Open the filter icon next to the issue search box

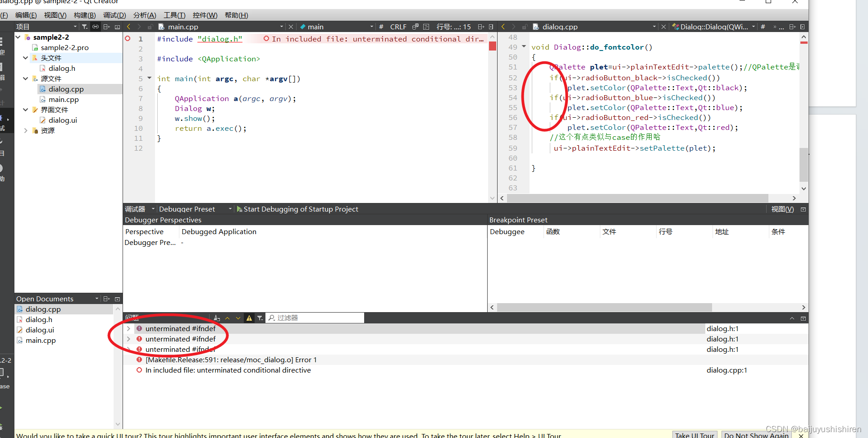coord(260,318)
